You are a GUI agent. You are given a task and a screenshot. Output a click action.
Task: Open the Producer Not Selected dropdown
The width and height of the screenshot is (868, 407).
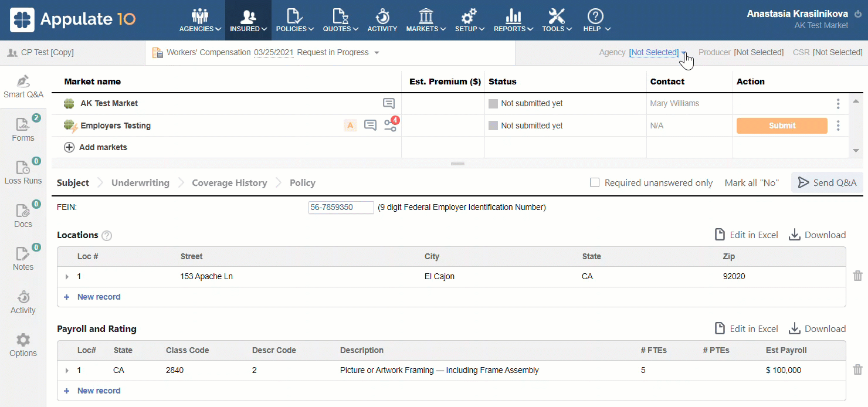(x=758, y=52)
